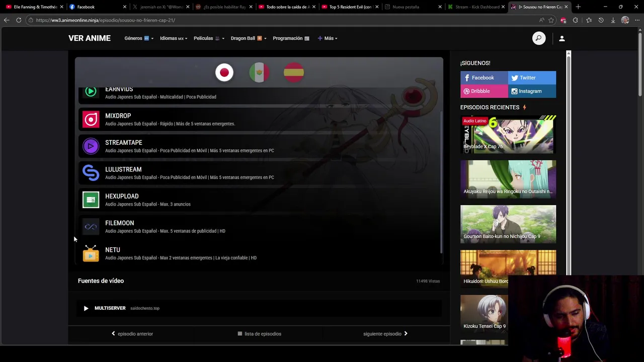Image resolution: width=644 pixels, height=362 pixels.
Task: Click the sidebar scrollbar up arrow
Action: coord(569,53)
